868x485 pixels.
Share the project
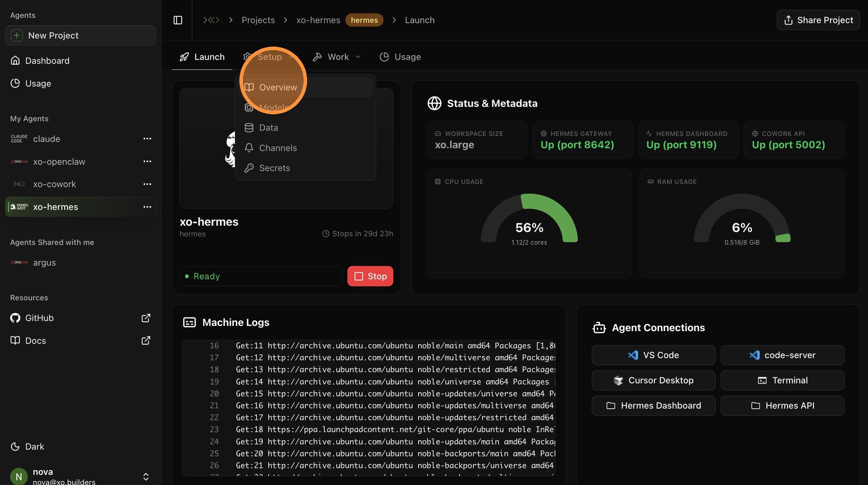[x=818, y=20]
